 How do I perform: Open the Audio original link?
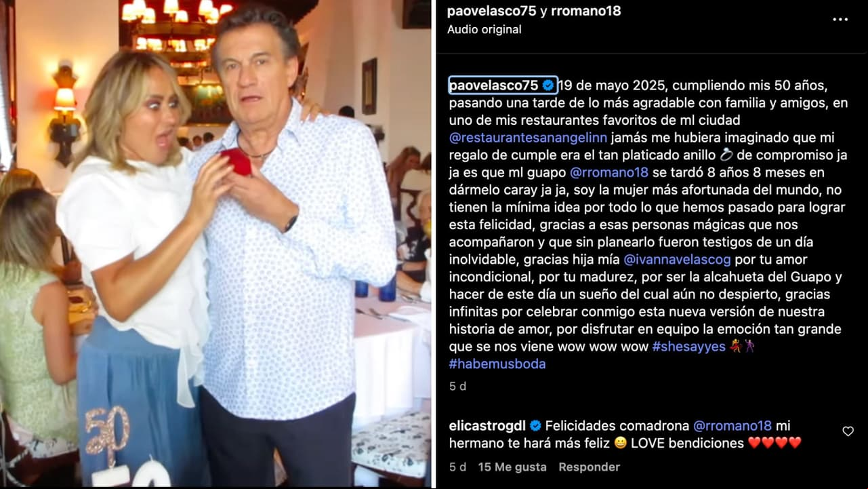point(484,30)
